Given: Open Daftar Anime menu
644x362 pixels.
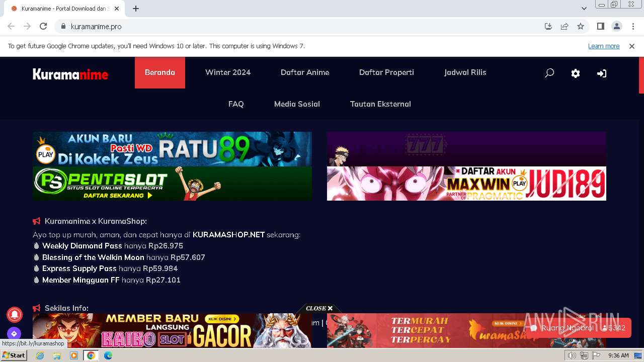Looking at the screenshot, I should [305, 72].
